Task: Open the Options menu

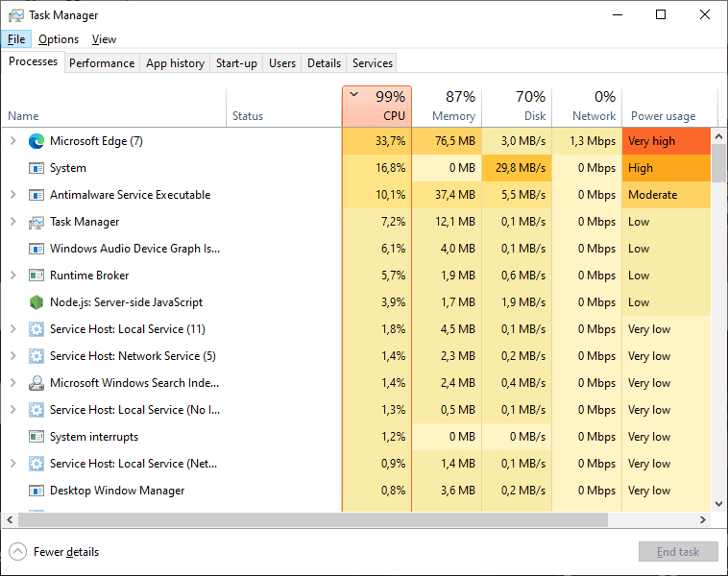Action: coord(59,39)
